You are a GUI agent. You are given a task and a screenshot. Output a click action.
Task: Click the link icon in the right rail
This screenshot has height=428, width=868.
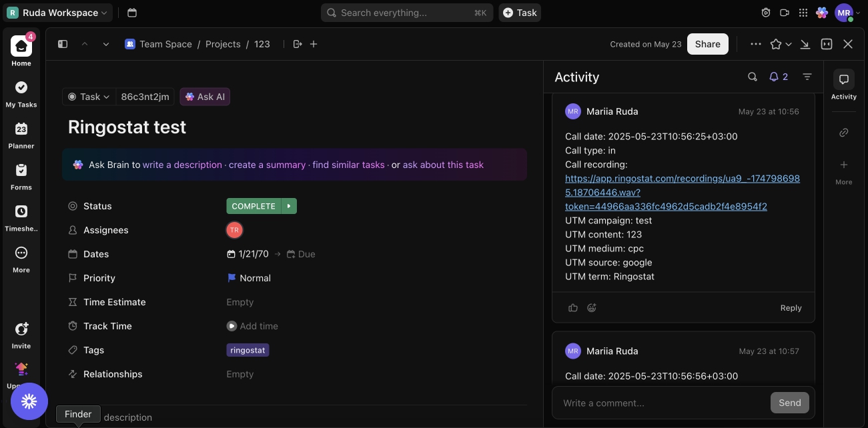(x=844, y=133)
